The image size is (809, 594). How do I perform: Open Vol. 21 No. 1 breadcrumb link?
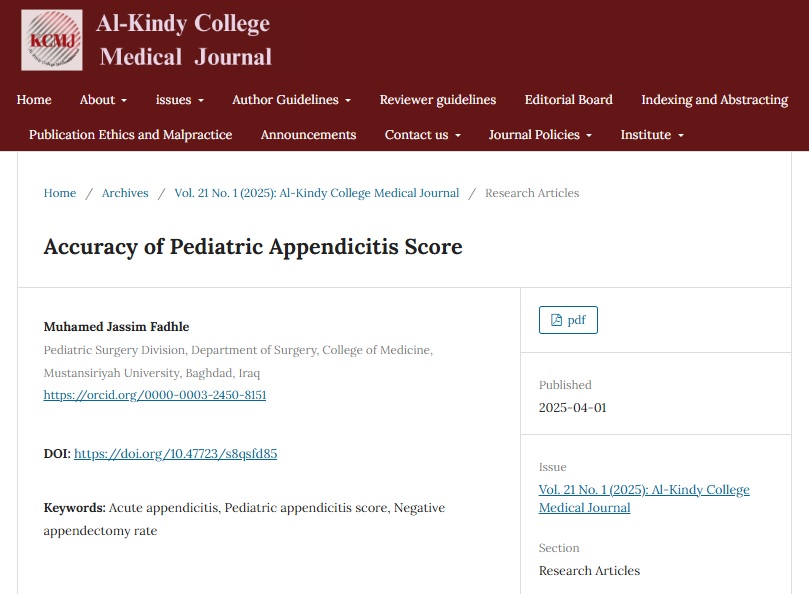(317, 193)
